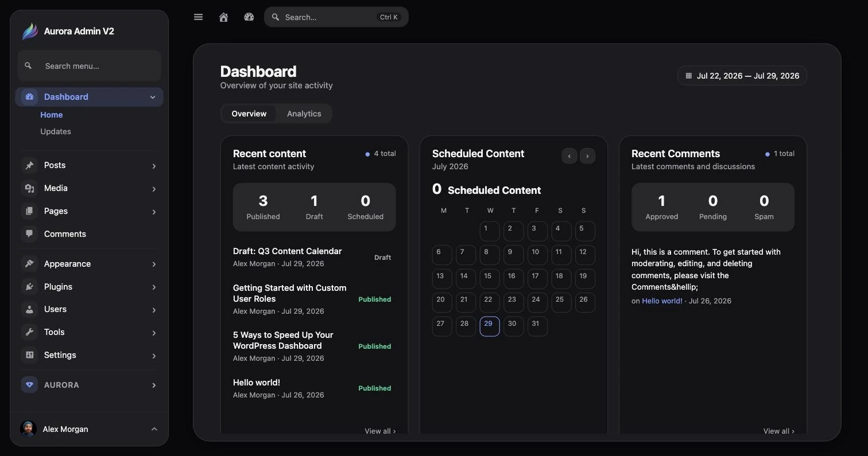Click the Pages icon in sidebar
The image size is (868, 456).
(29, 211)
